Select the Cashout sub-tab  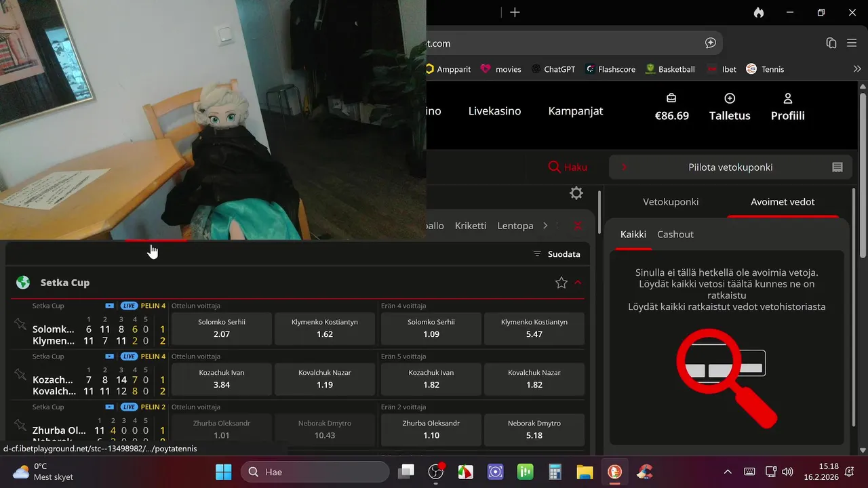[x=675, y=235]
